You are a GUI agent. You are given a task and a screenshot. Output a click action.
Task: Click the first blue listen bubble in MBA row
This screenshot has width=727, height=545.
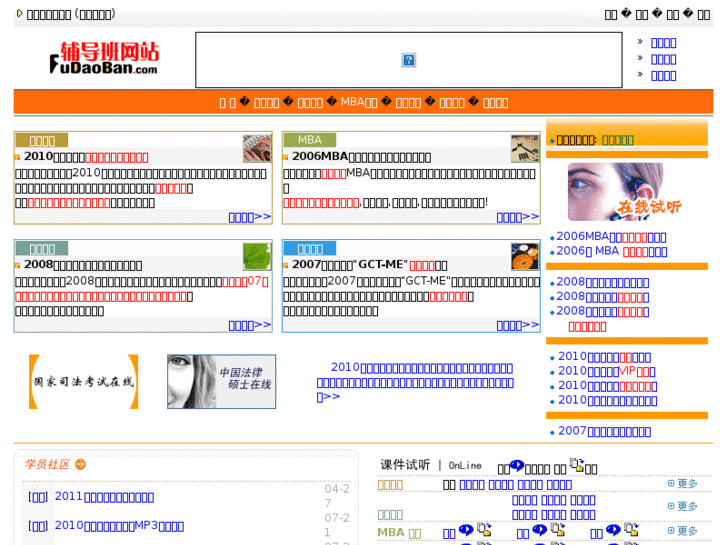pos(466,530)
